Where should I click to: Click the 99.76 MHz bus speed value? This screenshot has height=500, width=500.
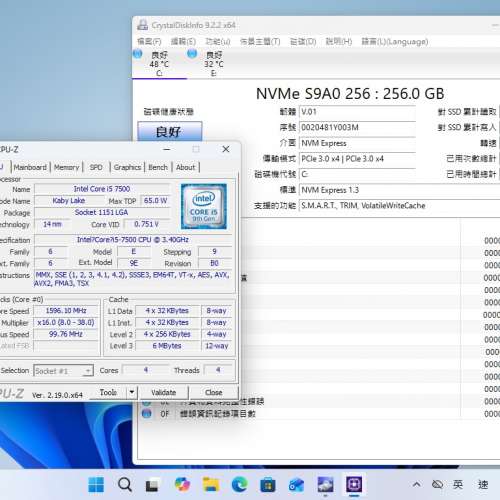(x=66, y=334)
